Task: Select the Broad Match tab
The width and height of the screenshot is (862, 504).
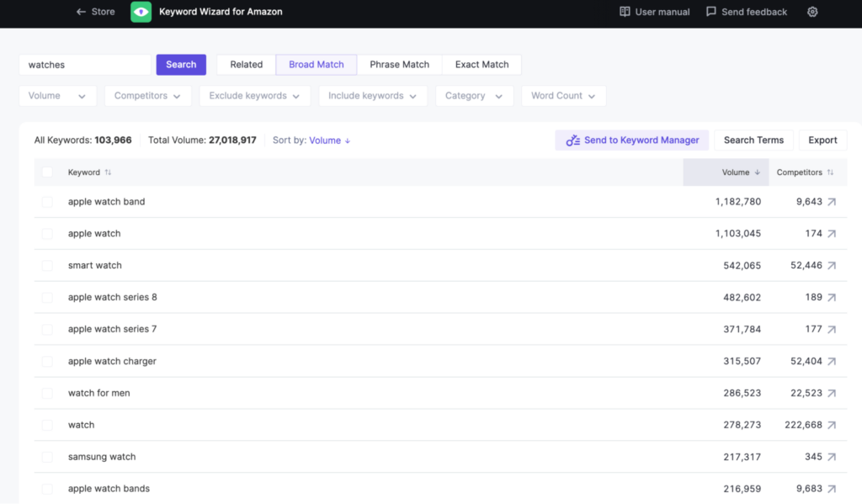Action: (317, 64)
